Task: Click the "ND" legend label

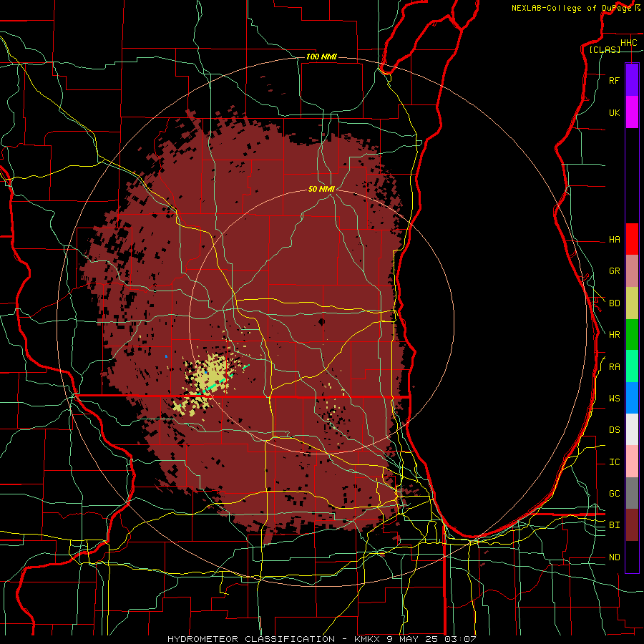Action: coord(614,557)
